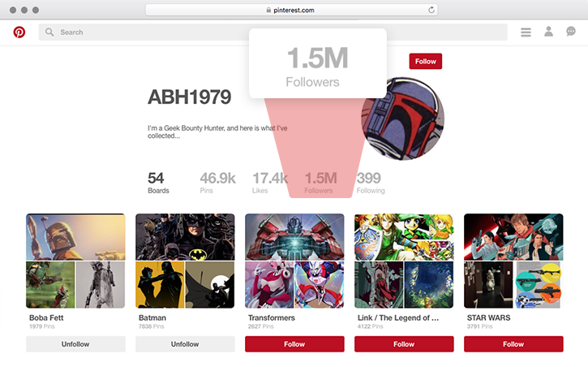The image size is (588, 367).
Task: Open the Transformers board cover image
Action: 294,237
